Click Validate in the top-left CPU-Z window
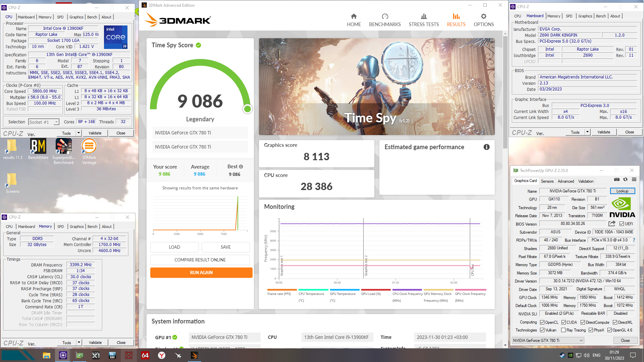 pos(95,133)
